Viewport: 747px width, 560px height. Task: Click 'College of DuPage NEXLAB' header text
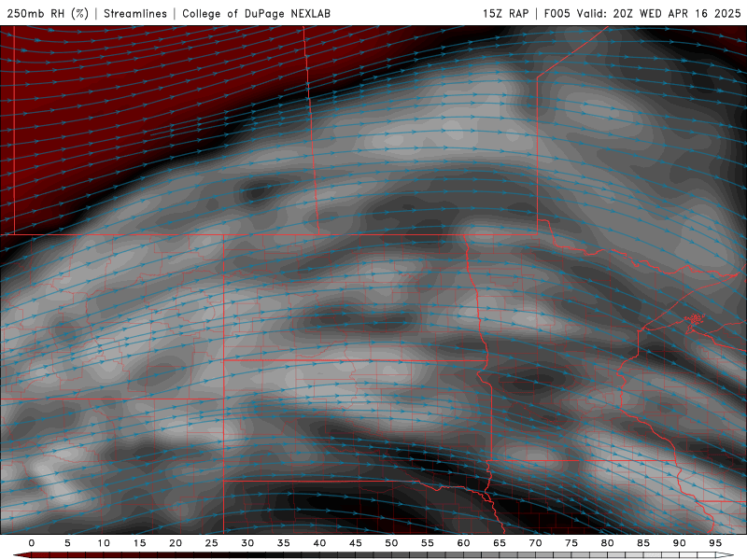point(256,13)
